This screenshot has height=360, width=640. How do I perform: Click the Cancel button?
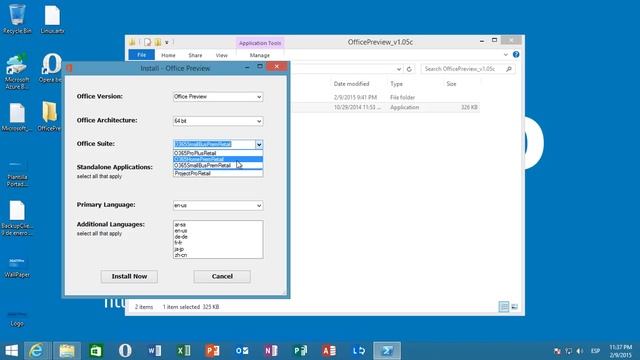[x=222, y=276]
